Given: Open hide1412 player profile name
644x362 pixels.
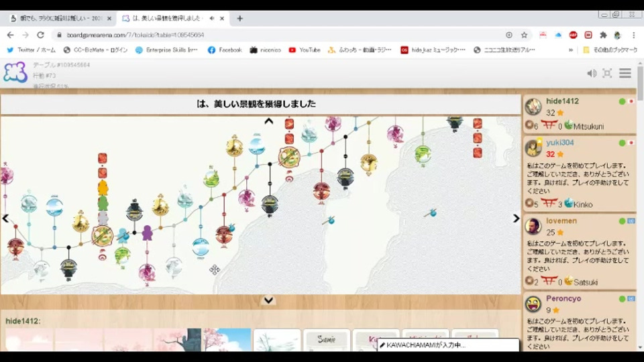Looking at the screenshot, I should [562, 101].
